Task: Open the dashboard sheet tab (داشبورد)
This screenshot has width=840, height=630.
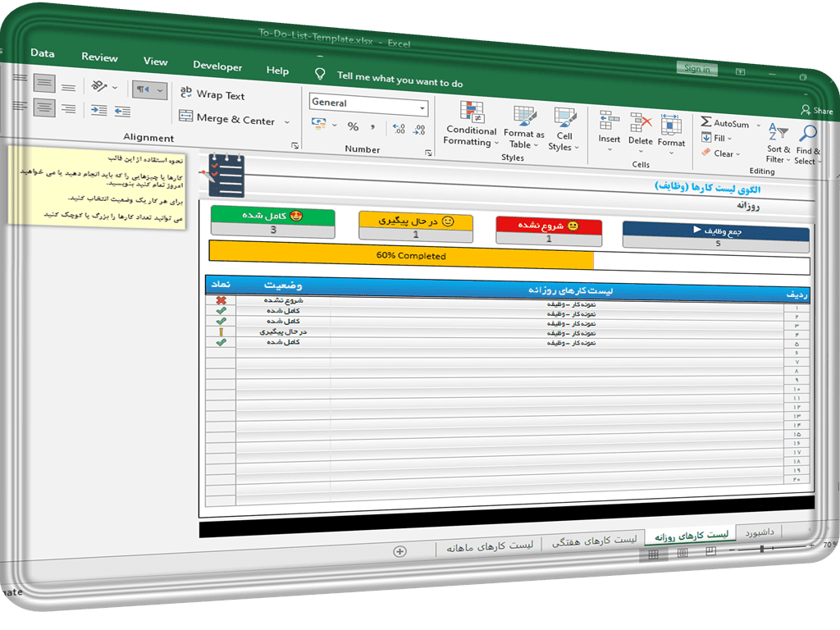Action: coord(760,532)
